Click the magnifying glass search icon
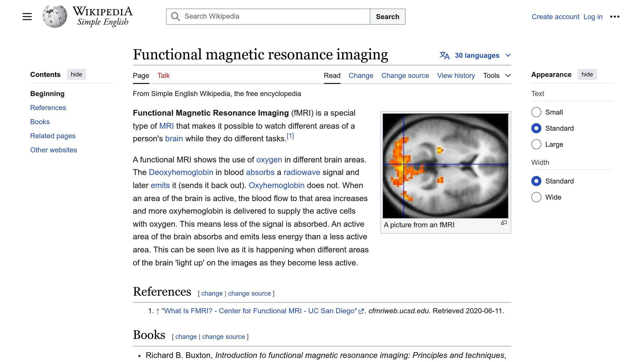The width and height of the screenshot is (644, 362). pyautogui.click(x=175, y=16)
